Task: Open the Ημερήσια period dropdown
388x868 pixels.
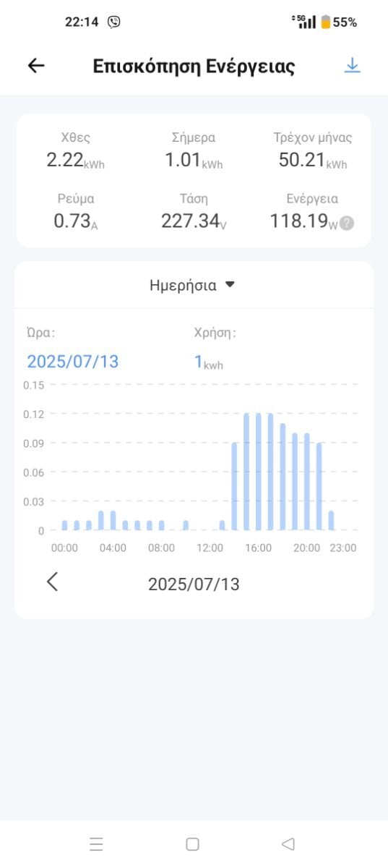Action: [x=193, y=285]
